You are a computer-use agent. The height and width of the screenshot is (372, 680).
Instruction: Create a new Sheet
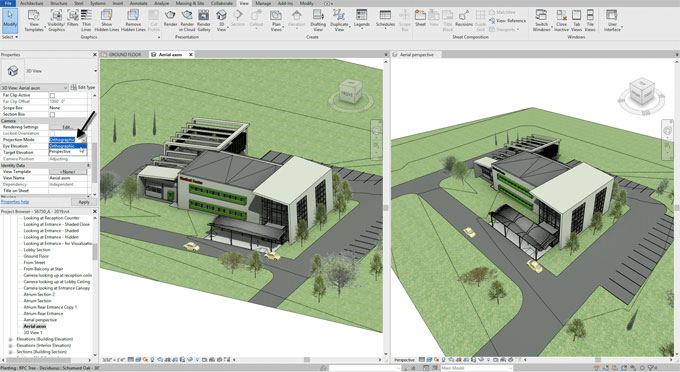[420, 18]
